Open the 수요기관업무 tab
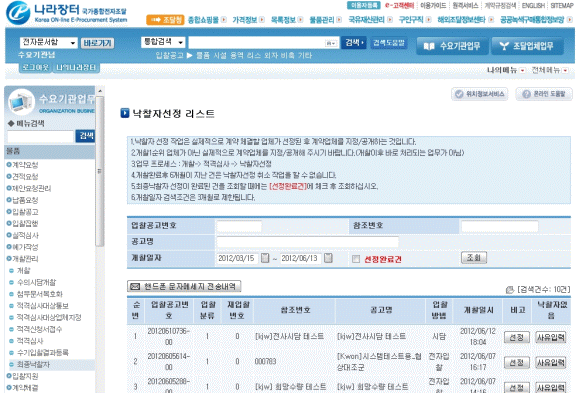Image resolution: width=580 pixels, height=393 pixels. click(x=452, y=46)
